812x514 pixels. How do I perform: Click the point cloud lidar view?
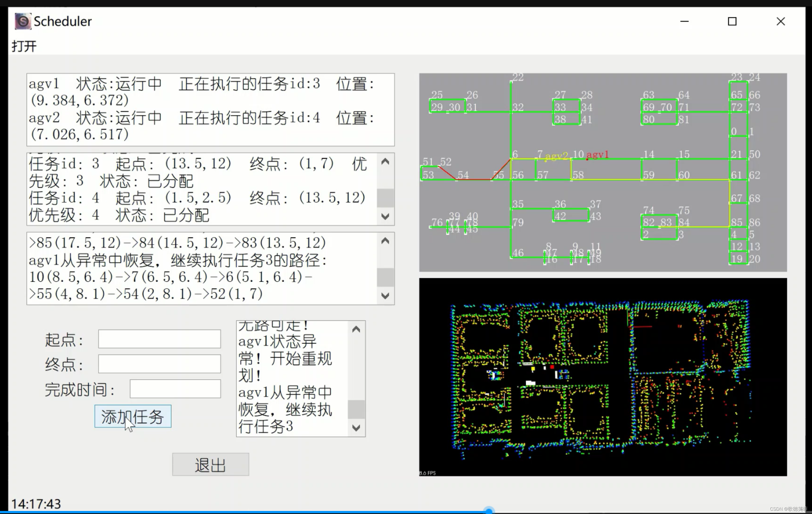[603, 377]
